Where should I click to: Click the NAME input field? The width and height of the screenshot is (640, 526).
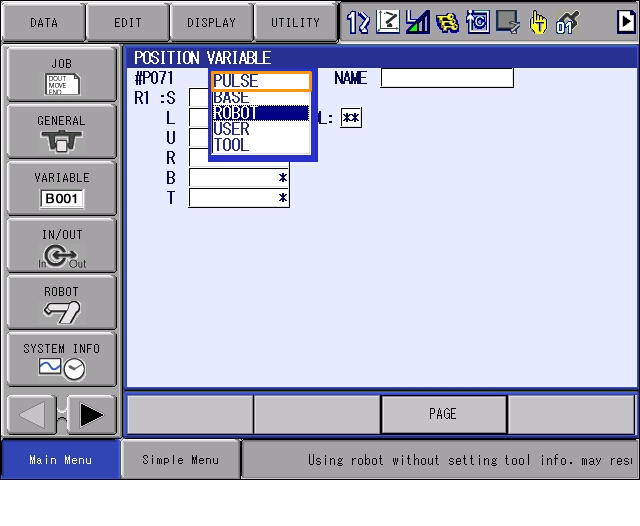point(446,78)
